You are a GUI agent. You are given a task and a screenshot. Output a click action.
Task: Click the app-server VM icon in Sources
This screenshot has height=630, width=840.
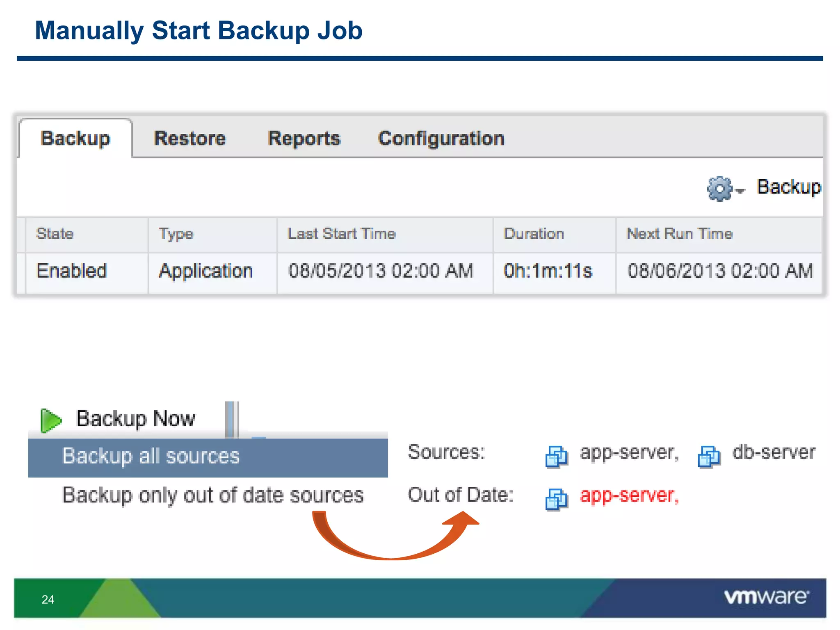pos(557,457)
